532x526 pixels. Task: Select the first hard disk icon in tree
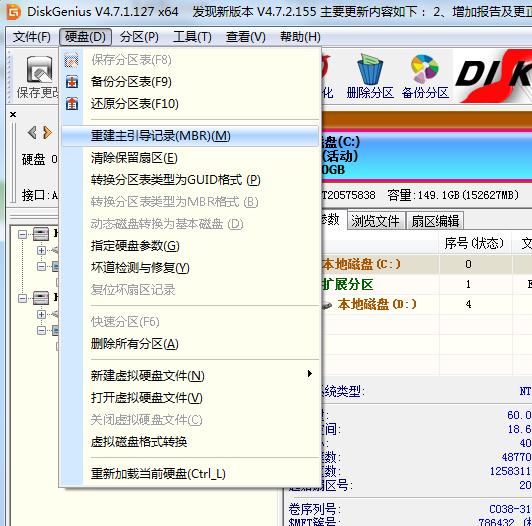pos(41,234)
